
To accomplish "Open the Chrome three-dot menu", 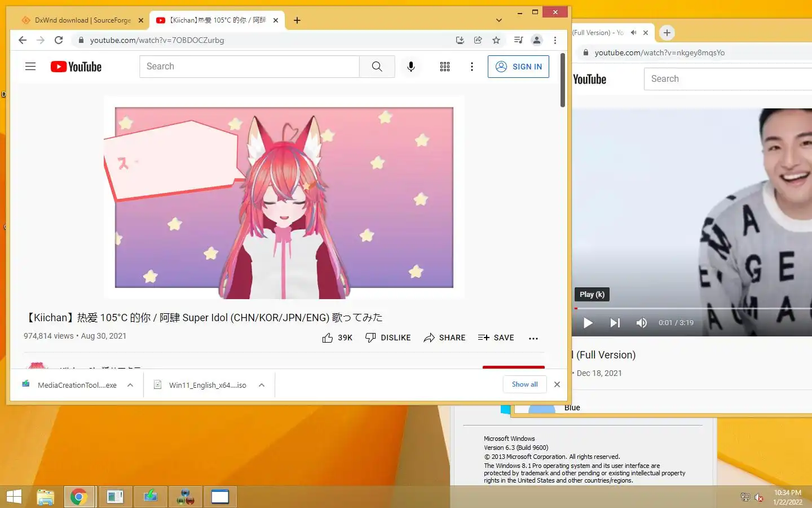I will click(555, 40).
